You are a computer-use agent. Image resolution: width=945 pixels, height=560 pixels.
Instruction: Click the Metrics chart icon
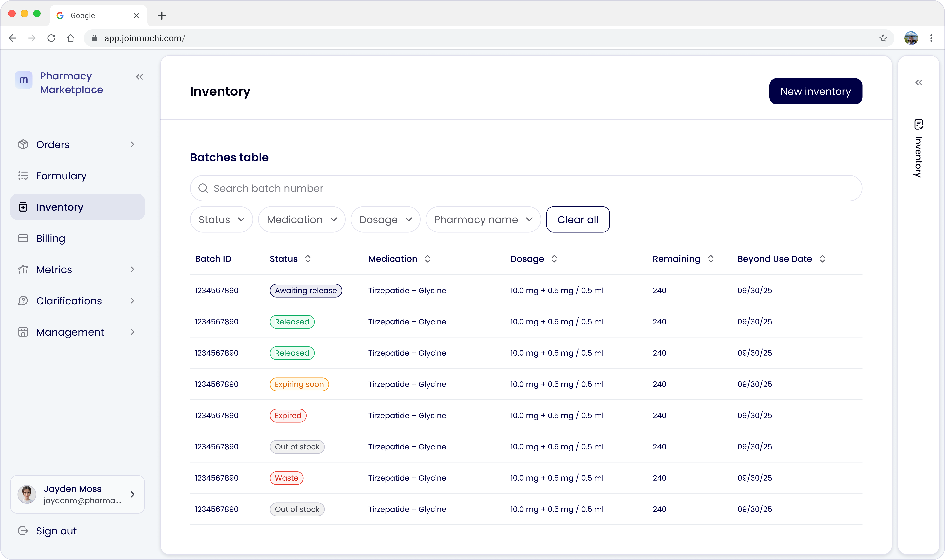[x=23, y=269]
